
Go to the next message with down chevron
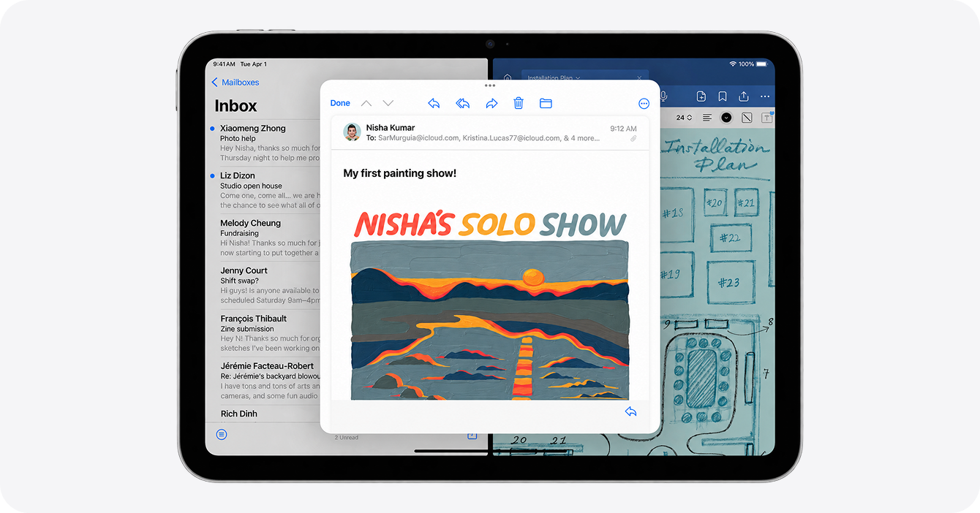pyautogui.click(x=388, y=104)
